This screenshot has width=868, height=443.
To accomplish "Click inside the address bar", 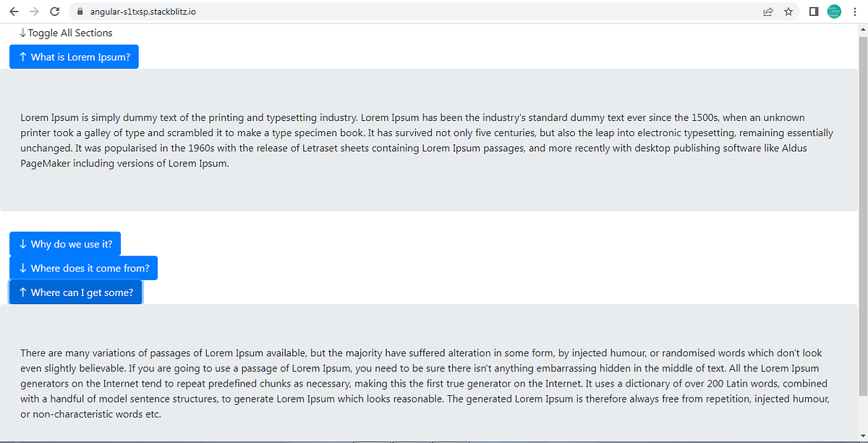I will (289, 12).
